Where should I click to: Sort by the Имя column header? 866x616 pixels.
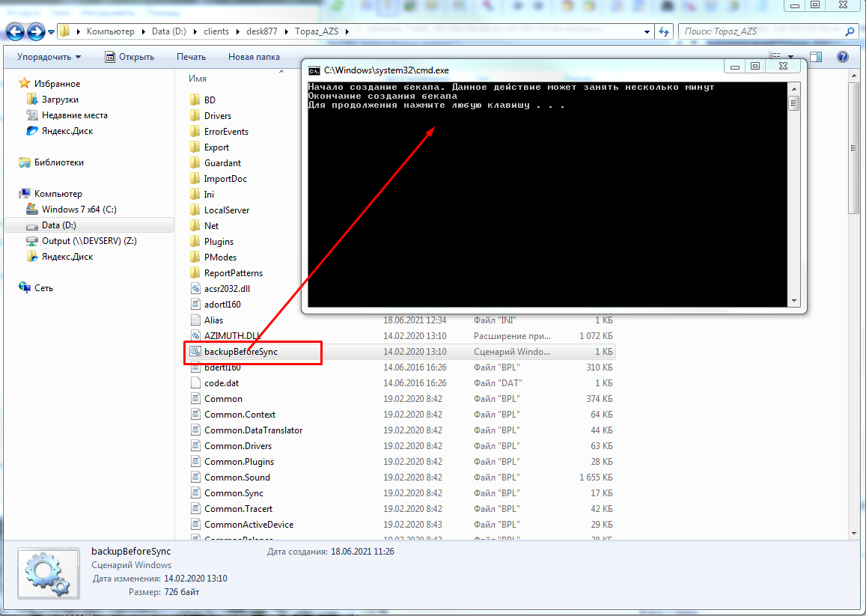197,79
